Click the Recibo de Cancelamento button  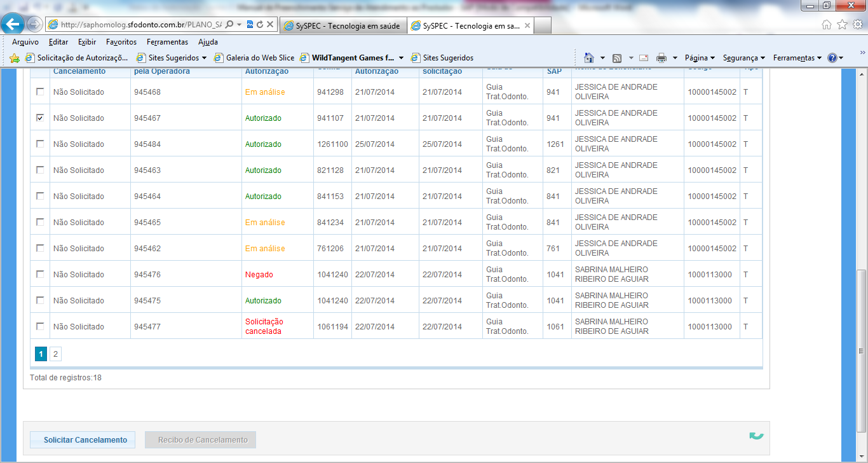point(200,440)
